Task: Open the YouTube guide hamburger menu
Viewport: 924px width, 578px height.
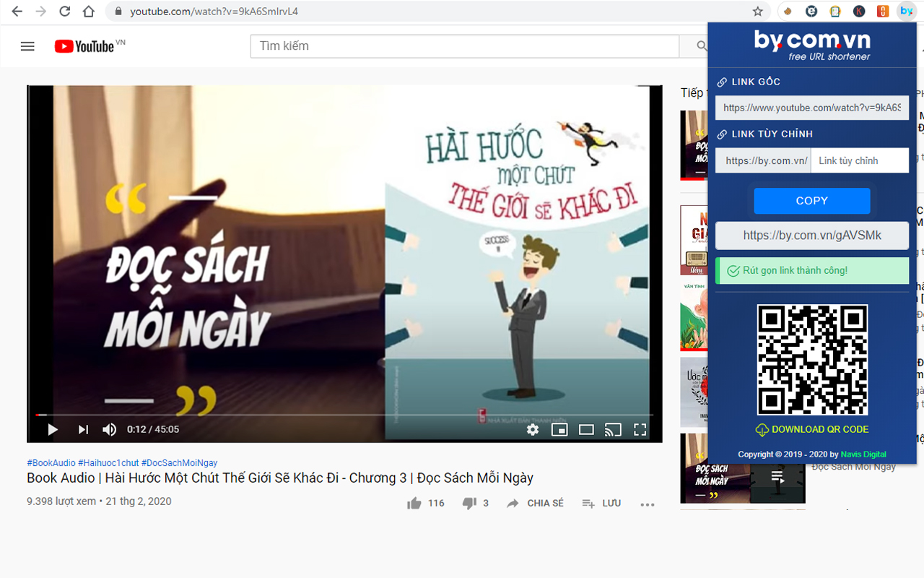Action: click(x=27, y=46)
